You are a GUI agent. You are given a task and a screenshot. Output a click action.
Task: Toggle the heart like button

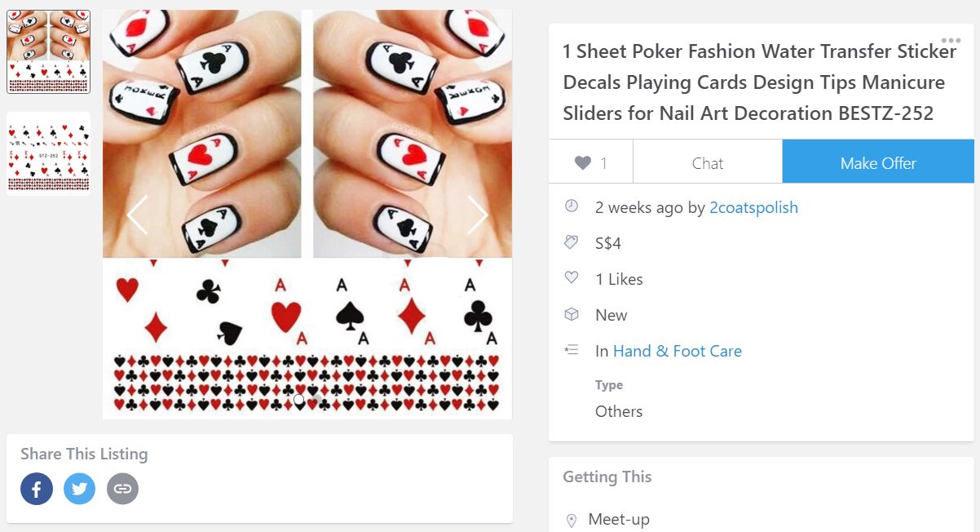591,163
